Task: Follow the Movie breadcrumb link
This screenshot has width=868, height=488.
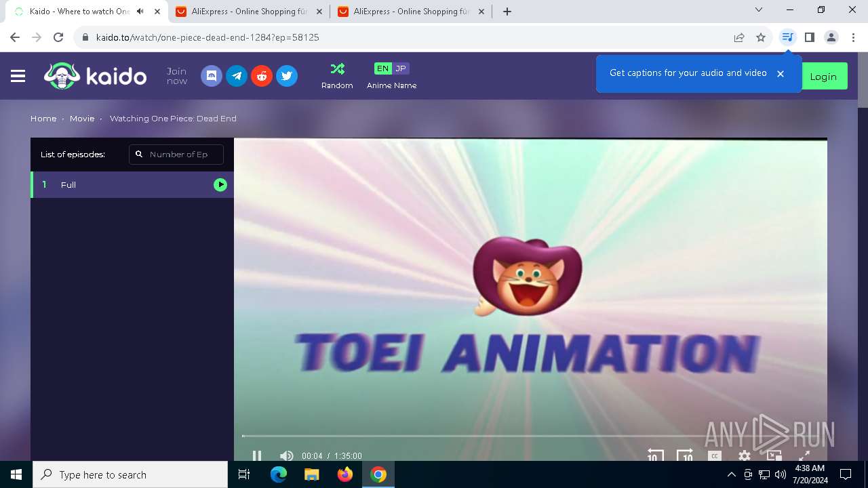Action: click(82, 119)
